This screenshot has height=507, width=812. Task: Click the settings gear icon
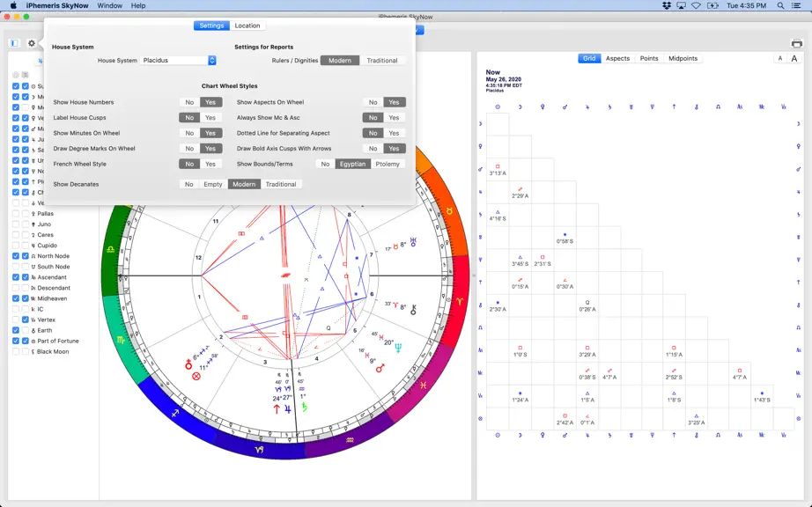(x=32, y=43)
